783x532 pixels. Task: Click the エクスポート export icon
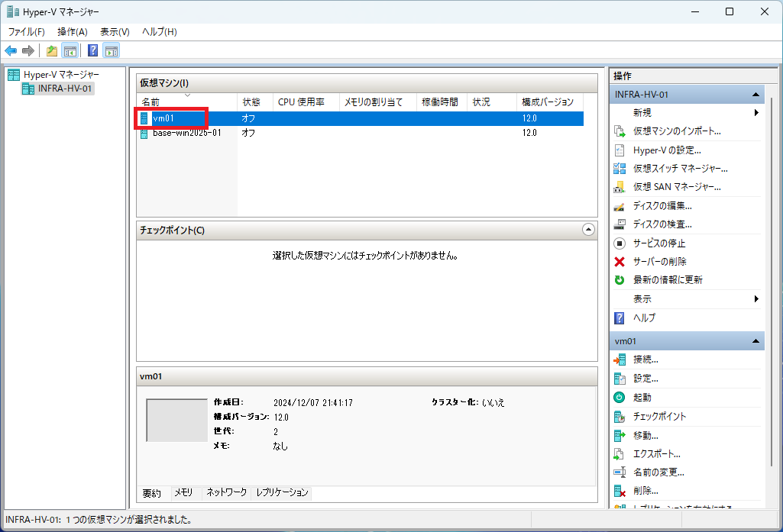tap(620, 454)
